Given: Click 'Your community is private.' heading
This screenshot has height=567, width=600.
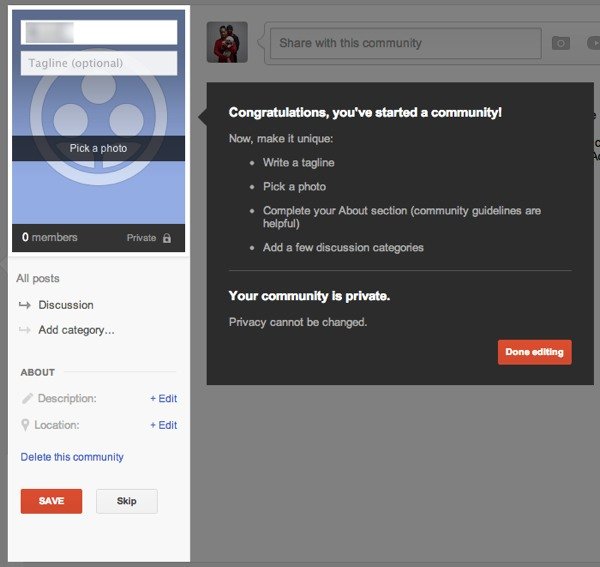Looking at the screenshot, I should [x=309, y=296].
